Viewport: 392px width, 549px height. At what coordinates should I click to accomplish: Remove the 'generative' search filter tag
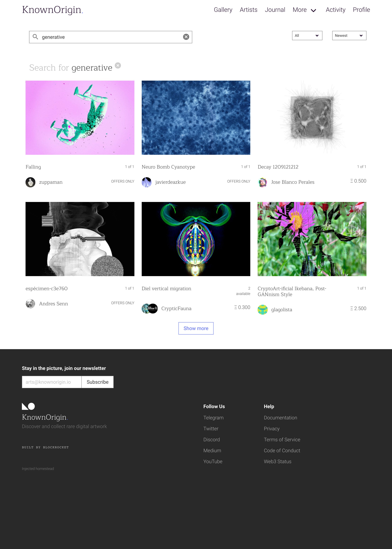click(118, 65)
